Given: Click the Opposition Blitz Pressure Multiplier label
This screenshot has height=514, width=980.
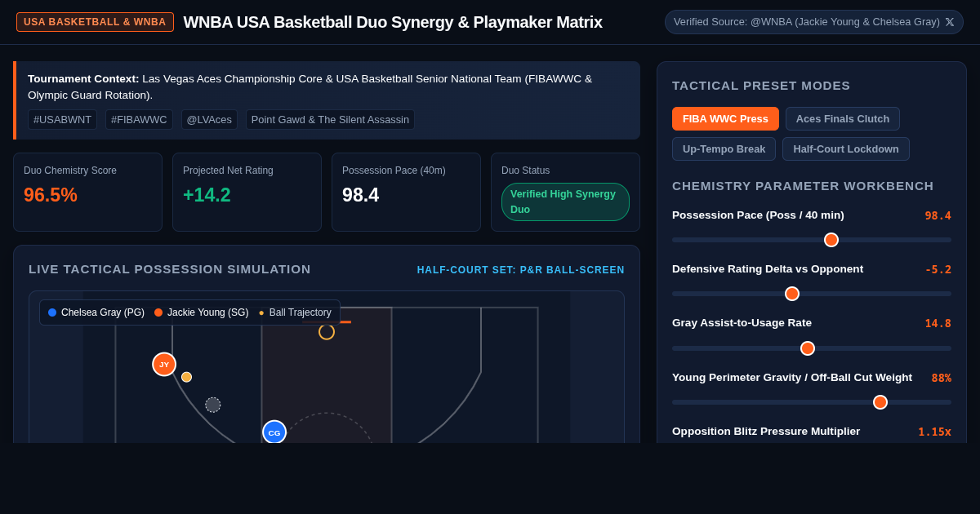Looking at the screenshot, I should point(766,431).
